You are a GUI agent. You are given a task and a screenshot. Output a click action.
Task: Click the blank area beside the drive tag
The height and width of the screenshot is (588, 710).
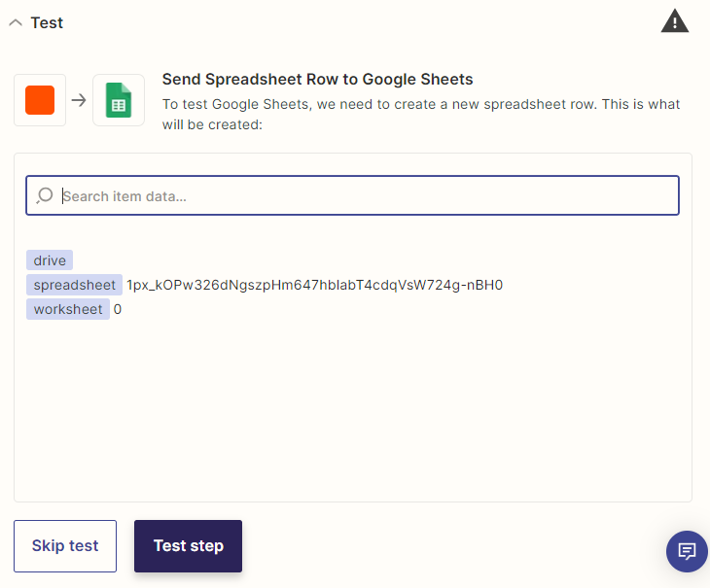coord(292,260)
